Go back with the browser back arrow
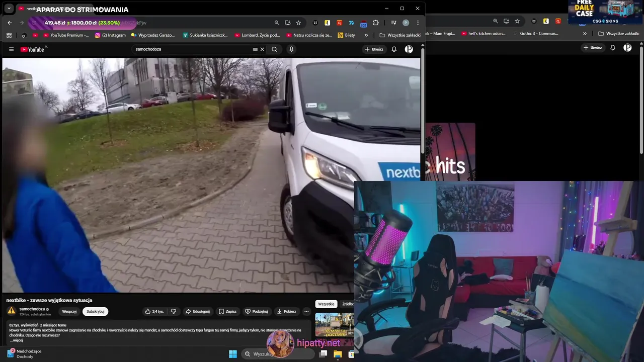The width and height of the screenshot is (644, 362). 10,23
